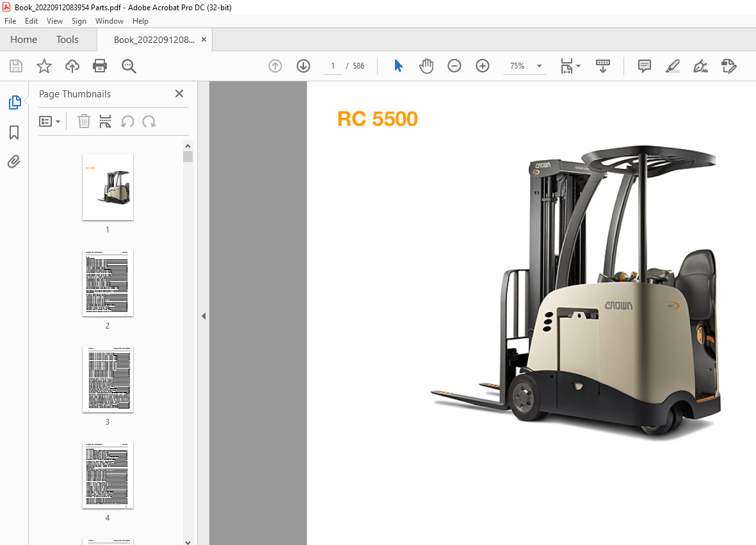Viewport: 756px width, 545px height.
Task: Rotate pages counterclockwise
Action: [x=127, y=122]
